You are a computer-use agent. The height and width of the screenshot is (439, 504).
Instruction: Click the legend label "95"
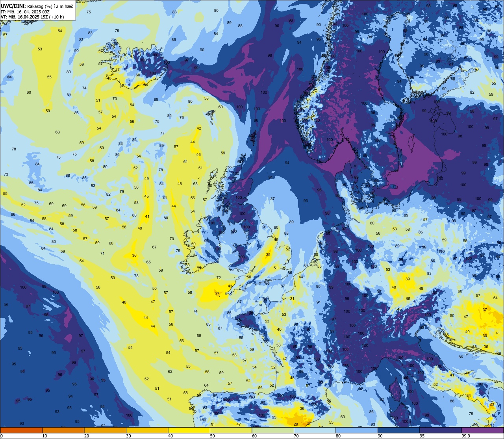[x=422, y=436]
